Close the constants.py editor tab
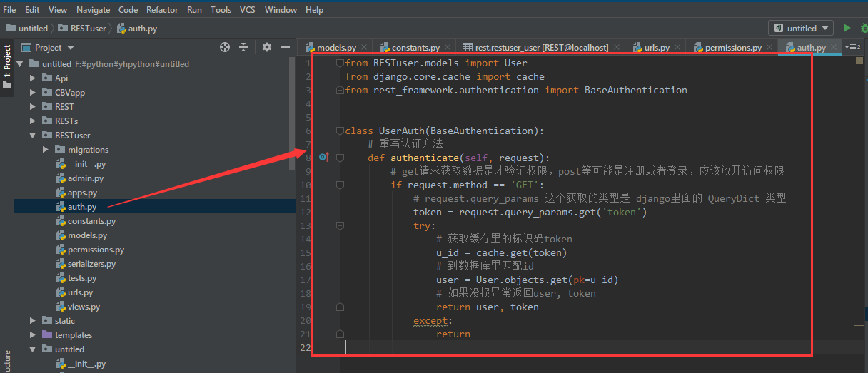Viewport: 868px width, 373px height. [x=448, y=48]
